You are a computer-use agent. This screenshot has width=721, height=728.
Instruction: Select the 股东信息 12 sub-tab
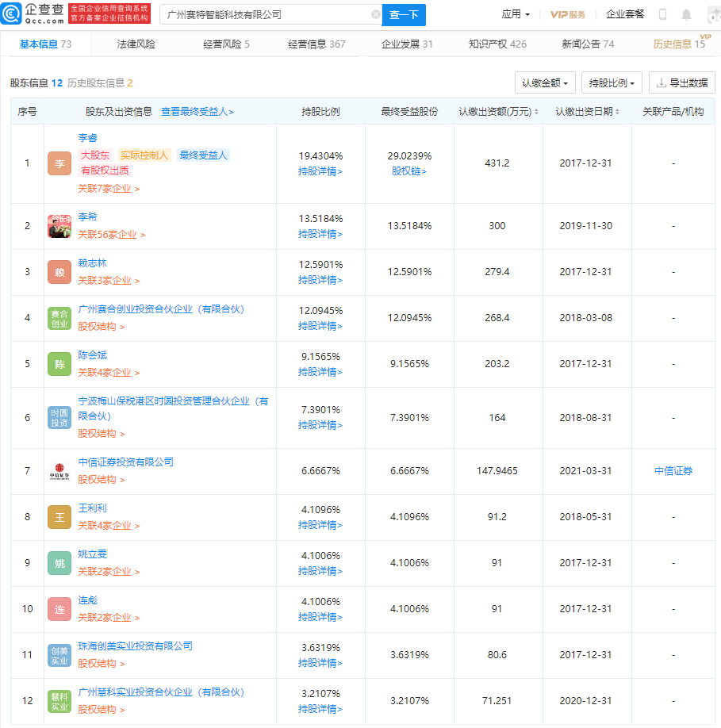click(36, 83)
